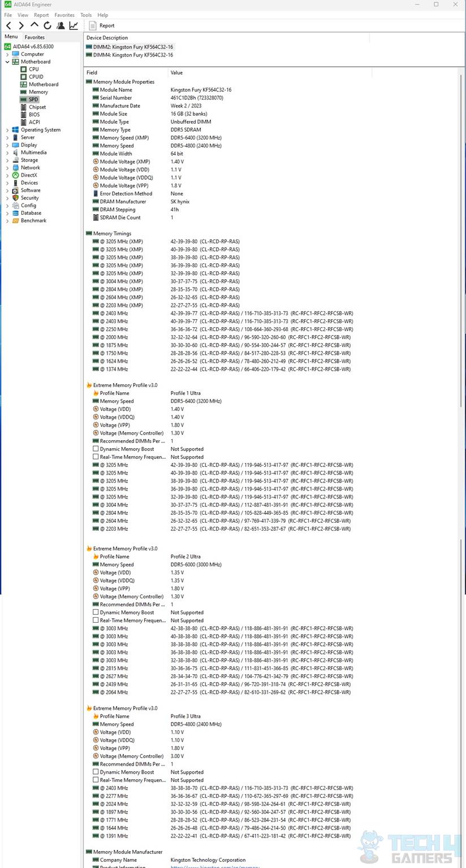
Task: Open the View menu
Action: coord(23,15)
